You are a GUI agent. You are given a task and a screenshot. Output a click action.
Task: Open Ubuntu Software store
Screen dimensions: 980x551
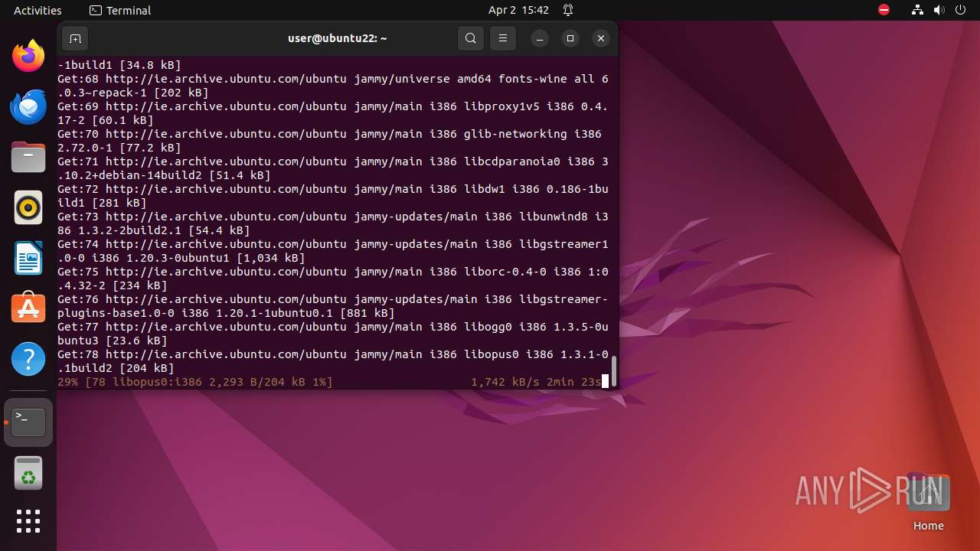pyautogui.click(x=28, y=308)
